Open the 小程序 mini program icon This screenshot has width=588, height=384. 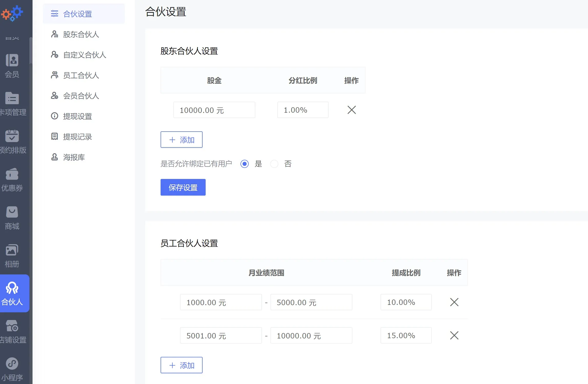(x=12, y=364)
